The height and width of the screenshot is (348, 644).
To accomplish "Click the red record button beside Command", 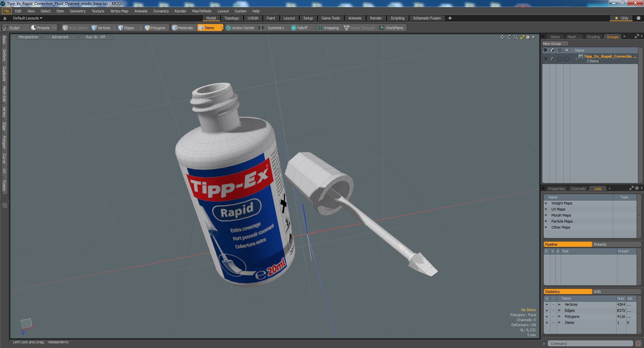I will [x=638, y=343].
